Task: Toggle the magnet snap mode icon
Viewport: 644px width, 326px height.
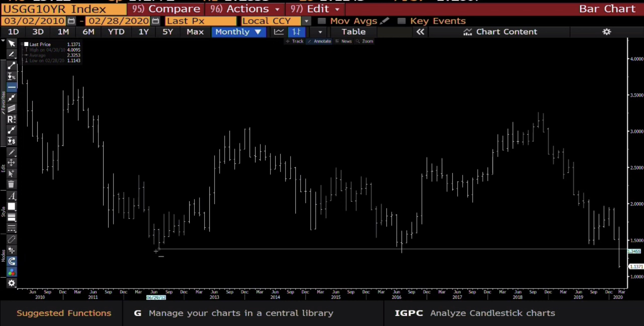Action: (12, 261)
